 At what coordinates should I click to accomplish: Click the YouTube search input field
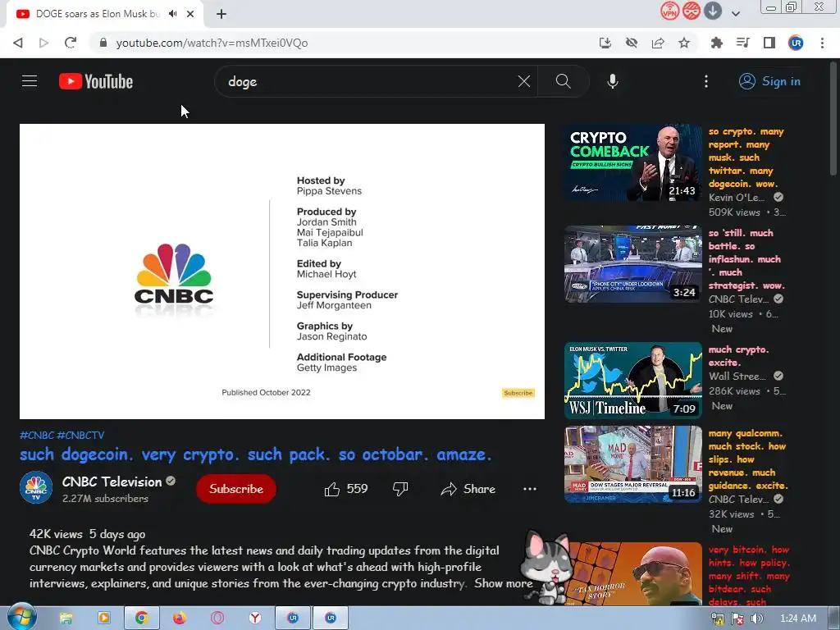coord(370,81)
